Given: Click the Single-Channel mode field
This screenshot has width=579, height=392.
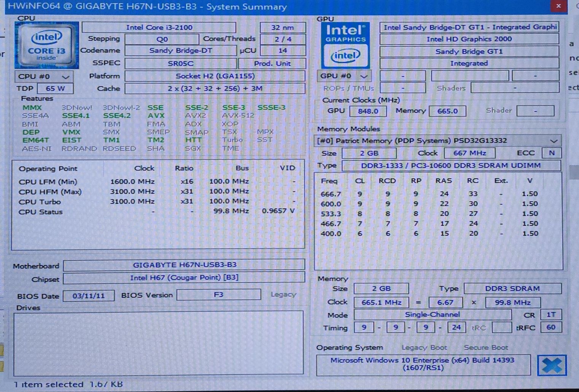Looking at the screenshot, I should tap(433, 315).
